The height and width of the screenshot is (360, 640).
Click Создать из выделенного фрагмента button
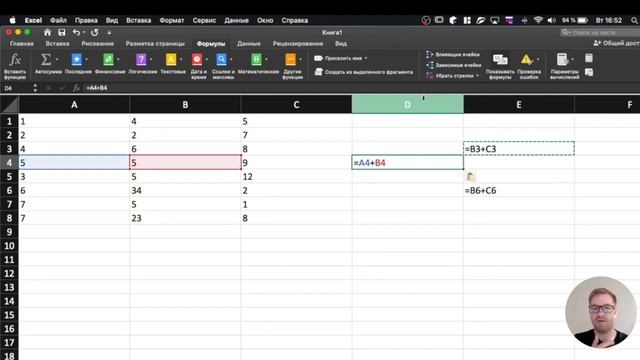point(364,72)
